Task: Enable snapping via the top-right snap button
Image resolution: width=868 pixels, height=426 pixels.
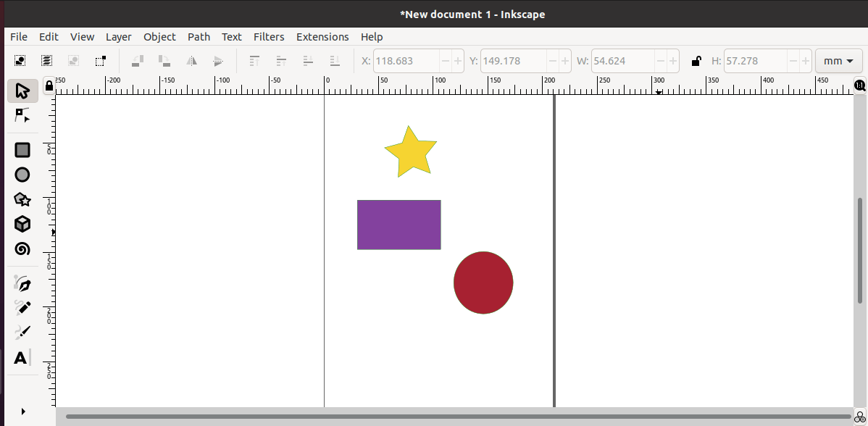Action: click(859, 85)
